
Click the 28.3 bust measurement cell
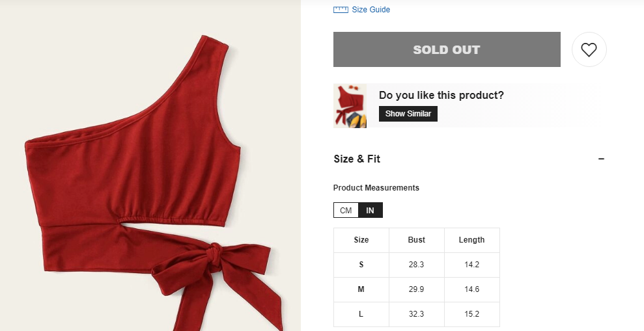tap(417, 265)
